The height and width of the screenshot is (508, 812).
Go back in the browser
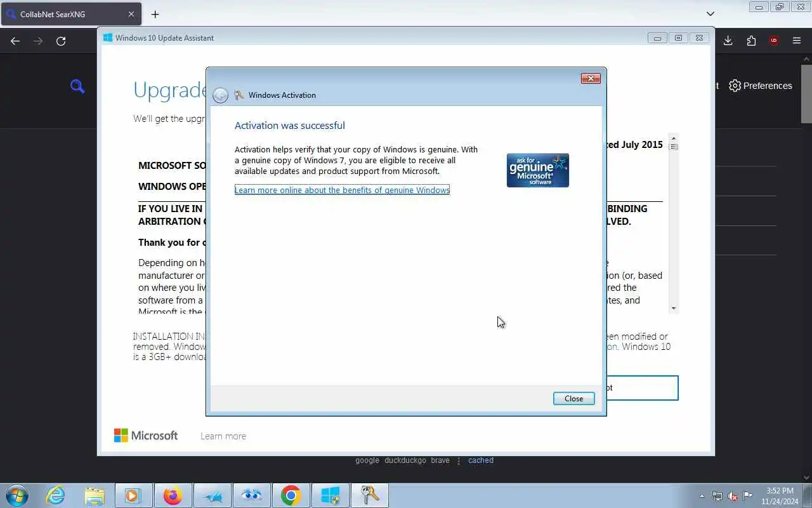click(x=15, y=41)
